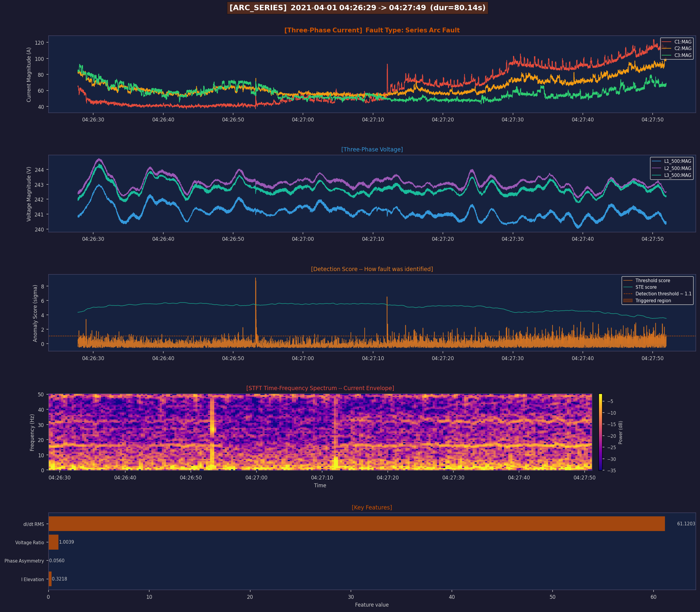Click the ARC_SERIES title banner
This screenshot has height=612, width=700.
click(357, 8)
